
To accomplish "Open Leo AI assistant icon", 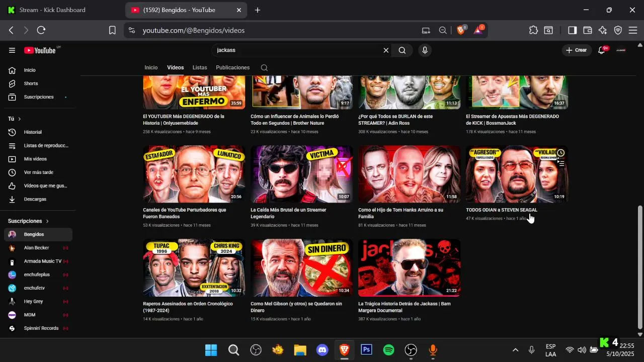I will [603, 30].
